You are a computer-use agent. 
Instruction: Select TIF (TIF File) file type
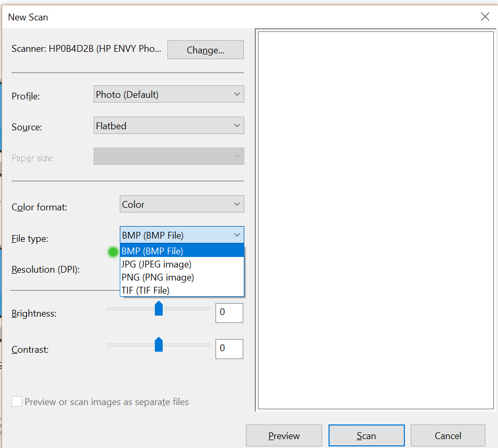[145, 290]
